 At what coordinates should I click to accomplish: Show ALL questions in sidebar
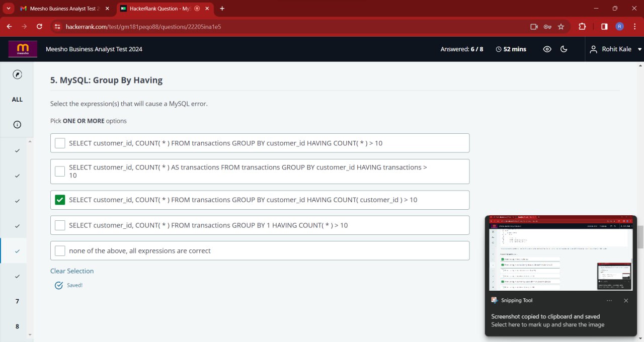[17, 100]
